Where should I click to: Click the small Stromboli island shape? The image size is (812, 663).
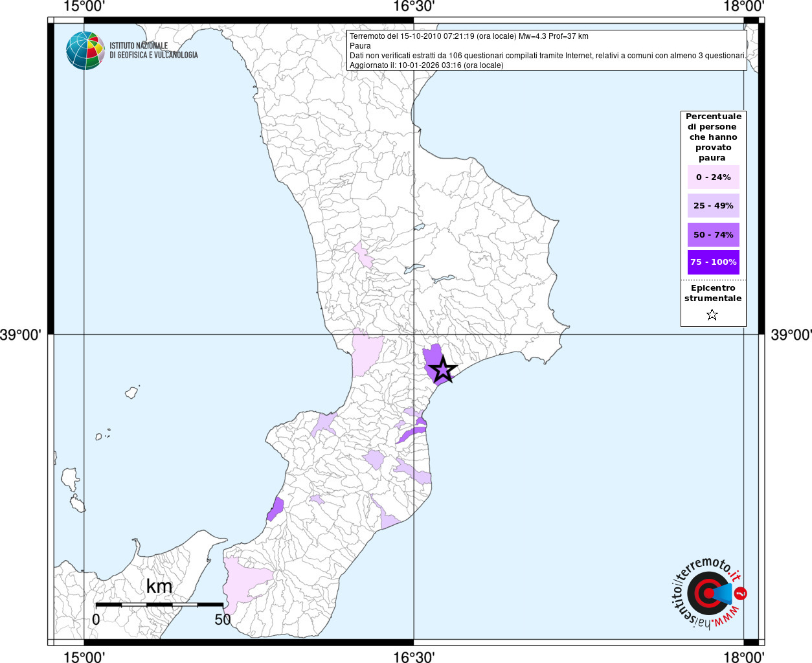coord(132,392)
